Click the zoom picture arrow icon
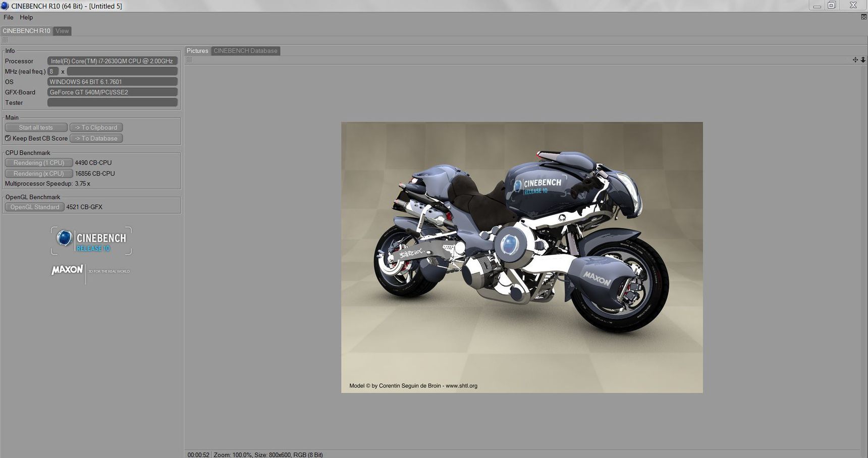Image resolution: width=868 pixels, height=458 pixels. point(863,60)
